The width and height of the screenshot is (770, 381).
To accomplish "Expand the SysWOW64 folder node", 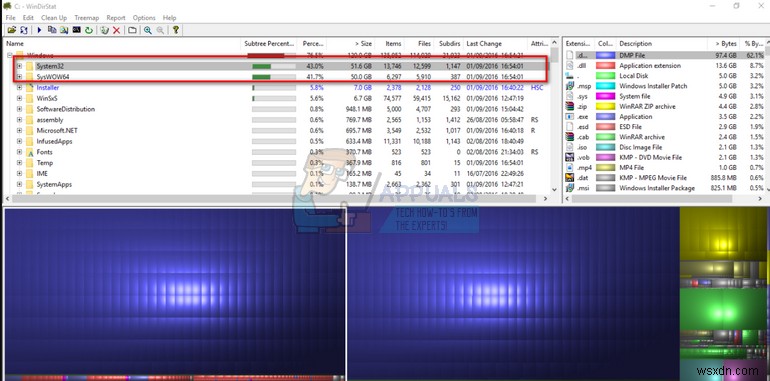I will (19, 77).
